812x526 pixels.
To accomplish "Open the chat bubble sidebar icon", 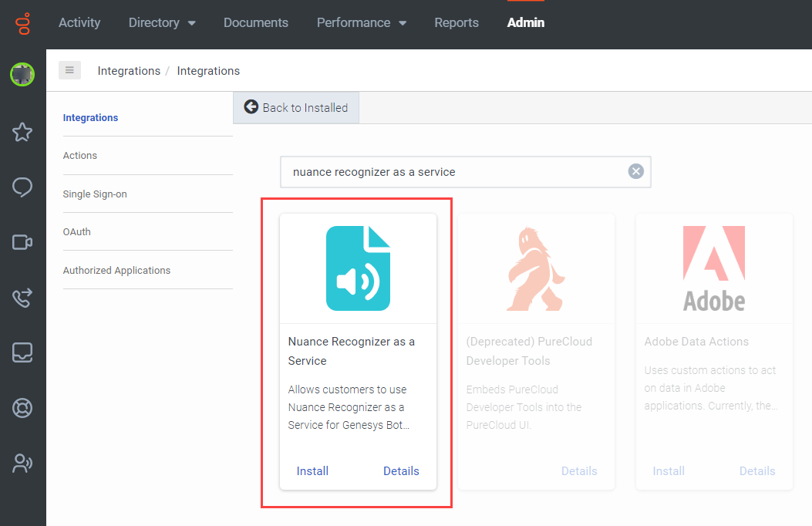I will (x=22, y=187).
